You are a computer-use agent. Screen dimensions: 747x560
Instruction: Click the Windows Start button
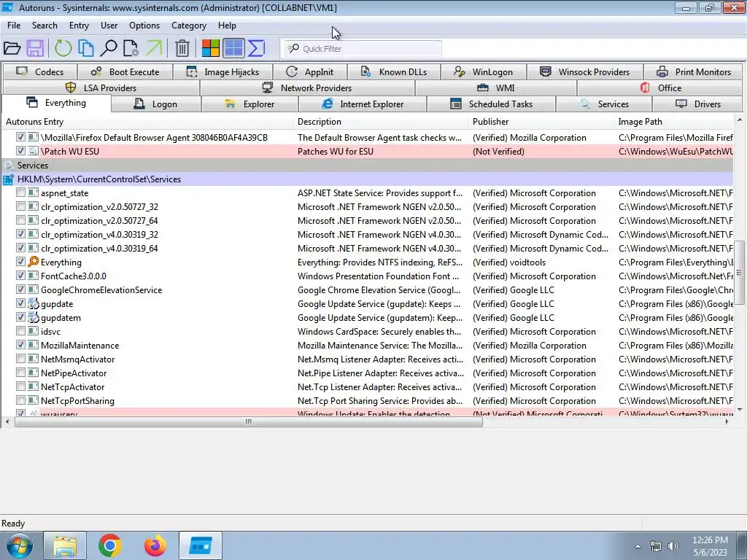[x=20, y=545]
